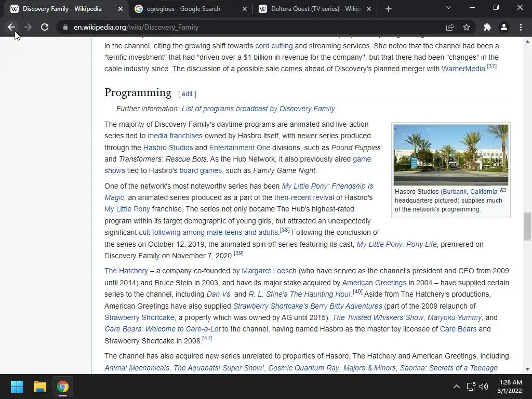
Task: Open My Little Pony: Pony Life link
Action: [397, 244]
